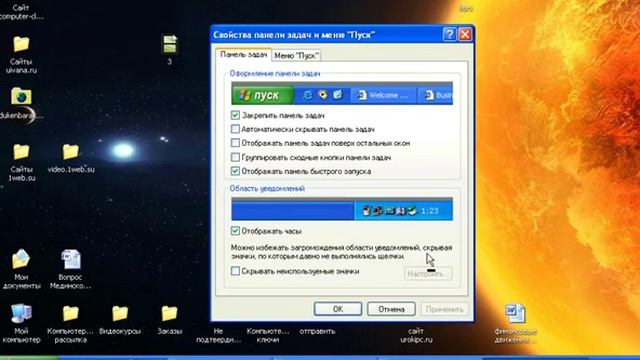Enable Группировать сходные кнопки панели задач
This screenshot has height=360, width=640.
coord(235,157)
